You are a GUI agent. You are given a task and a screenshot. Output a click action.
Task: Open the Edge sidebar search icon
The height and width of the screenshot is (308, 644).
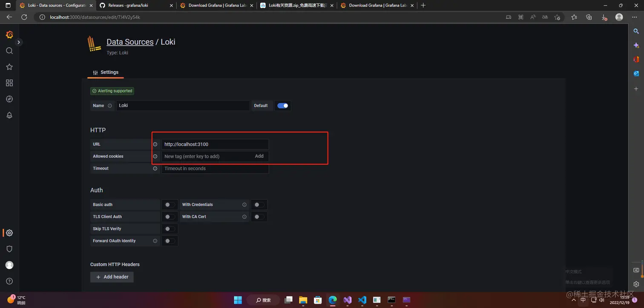636,31
